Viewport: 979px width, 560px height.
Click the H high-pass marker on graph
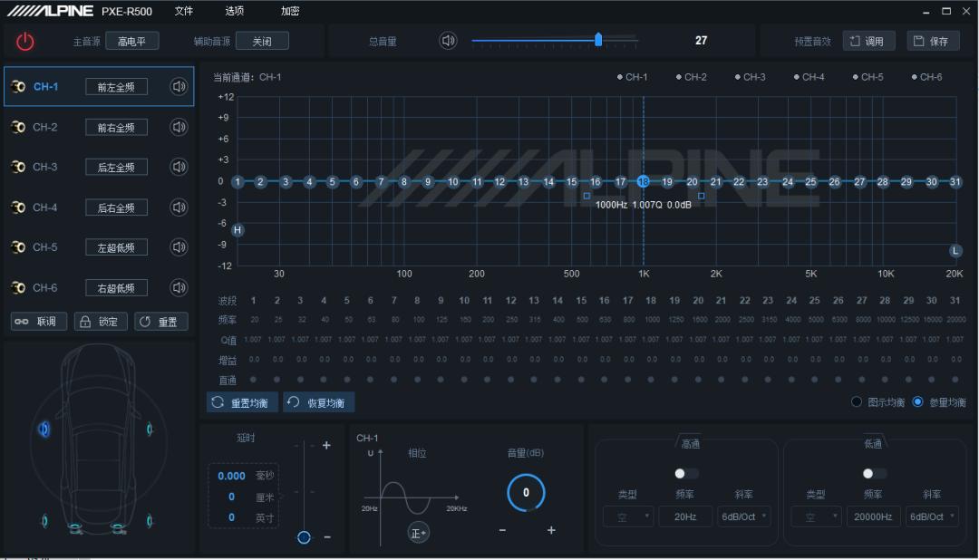[238, 230]
